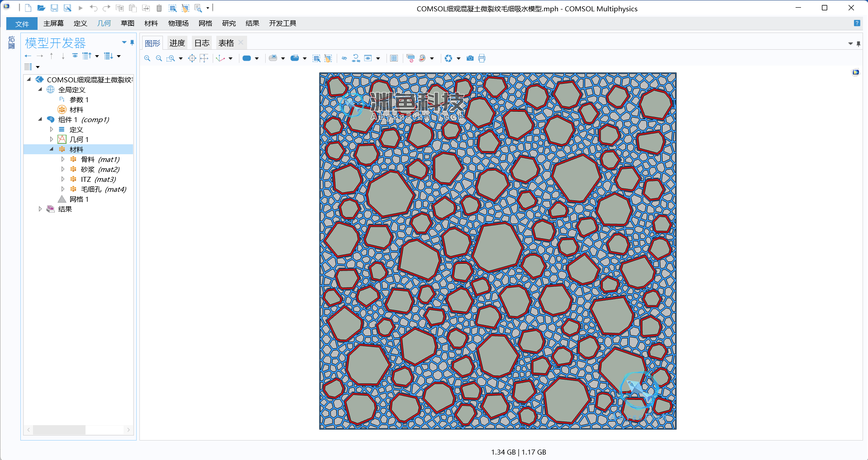Click the right arrow of the tree scrollbar

point(129,430)
